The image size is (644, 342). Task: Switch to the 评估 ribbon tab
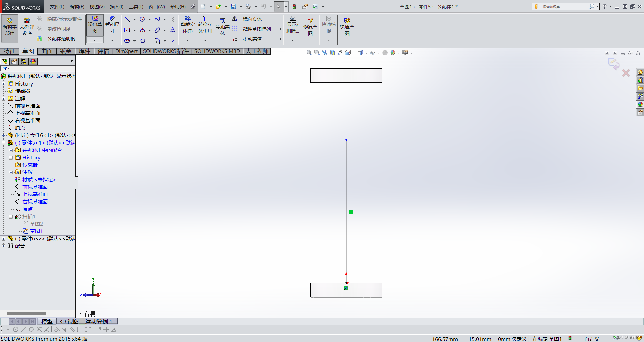pyautogui.click(x=103, y=51)
